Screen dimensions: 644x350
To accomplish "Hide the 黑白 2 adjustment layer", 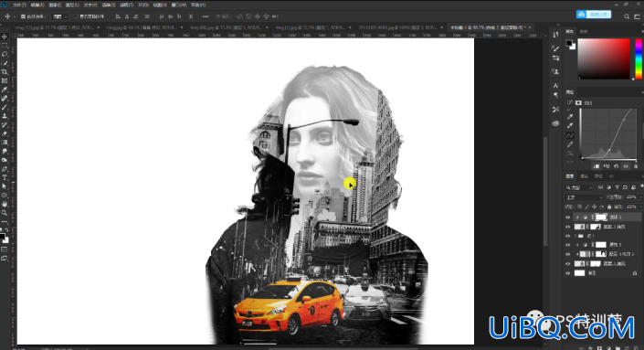I will [x=568, y=245].
